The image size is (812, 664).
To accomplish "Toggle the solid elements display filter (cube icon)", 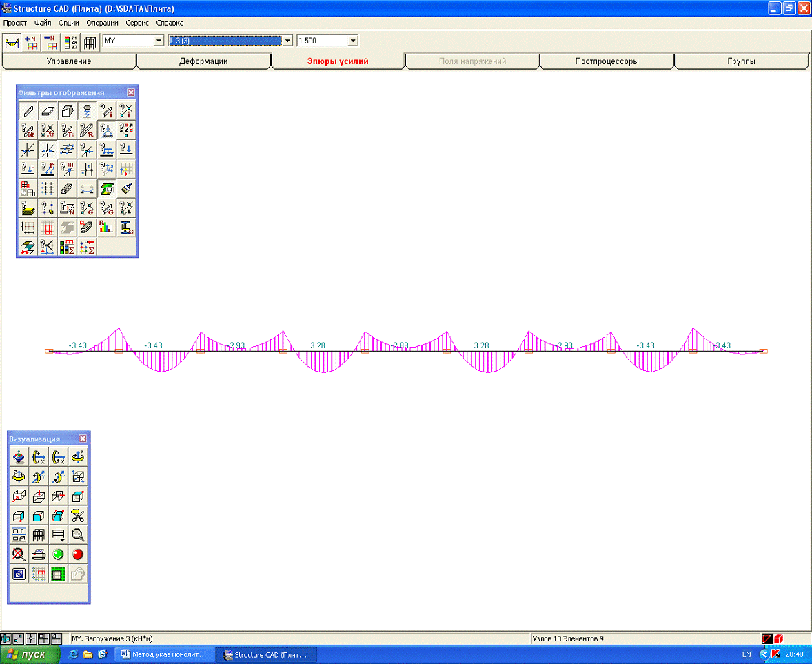I will [68, 110].
